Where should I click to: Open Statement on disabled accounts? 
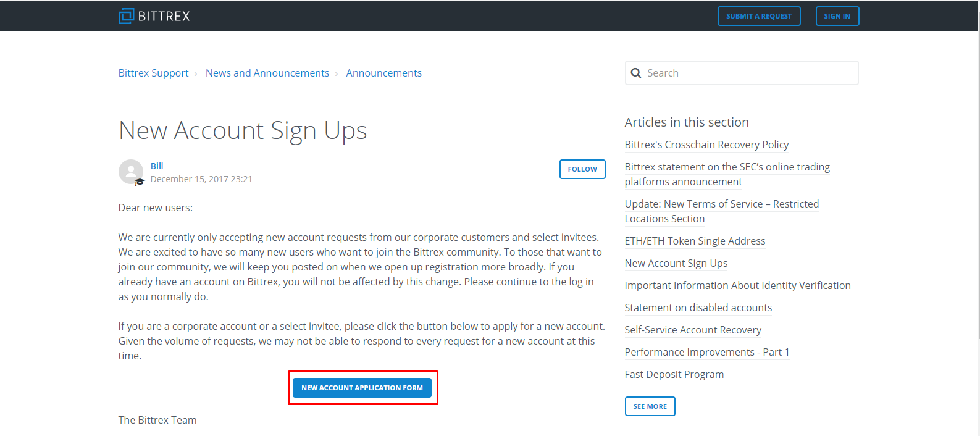(698, 308)
